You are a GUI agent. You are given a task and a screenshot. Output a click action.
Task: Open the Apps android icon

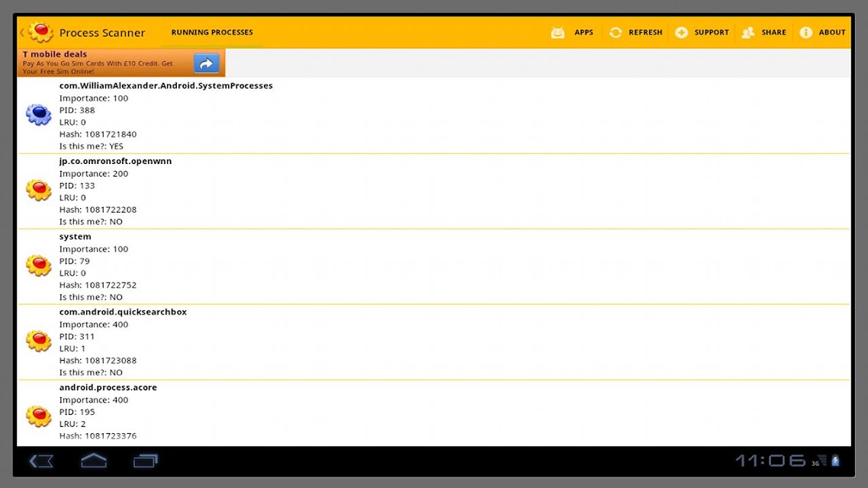click(x=558, y=33)
